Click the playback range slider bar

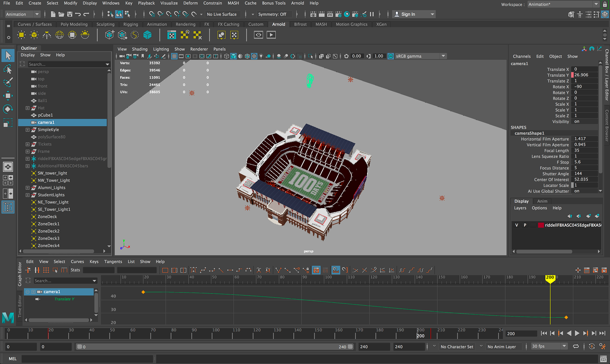[x=215, y=347]
